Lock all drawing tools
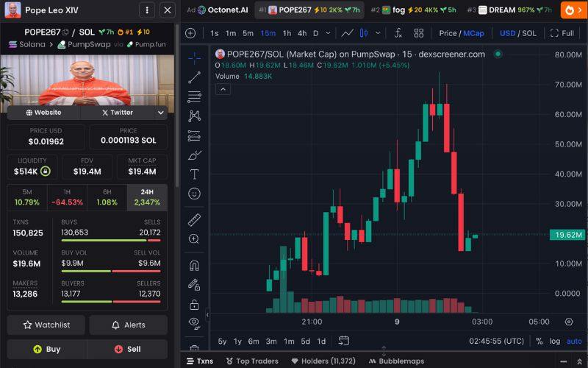 tap(194, 304)
